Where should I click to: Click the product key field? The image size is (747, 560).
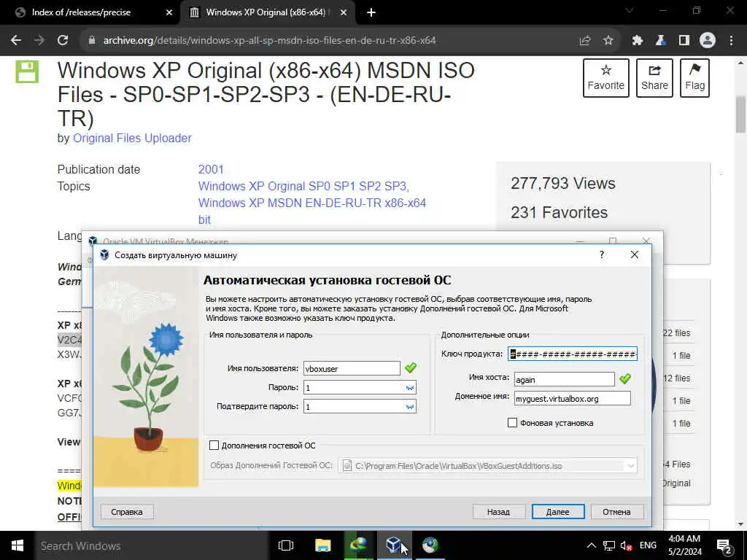[x=572, y=354]
